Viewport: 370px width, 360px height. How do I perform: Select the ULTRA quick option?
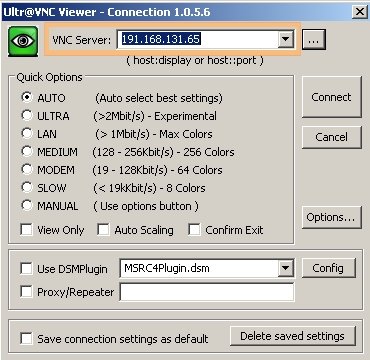pos(27,116)
